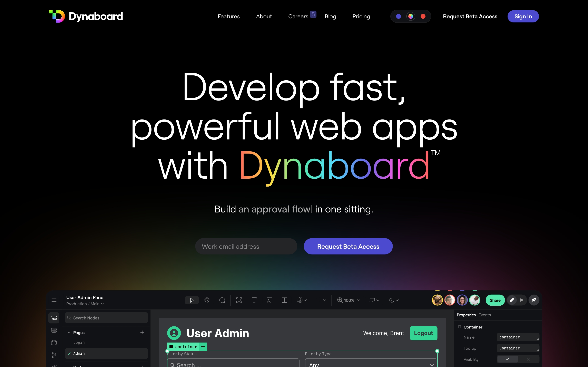Pick the Text tool in toolbar
This screenshot has height=367, width=588.
pos(254,300)
